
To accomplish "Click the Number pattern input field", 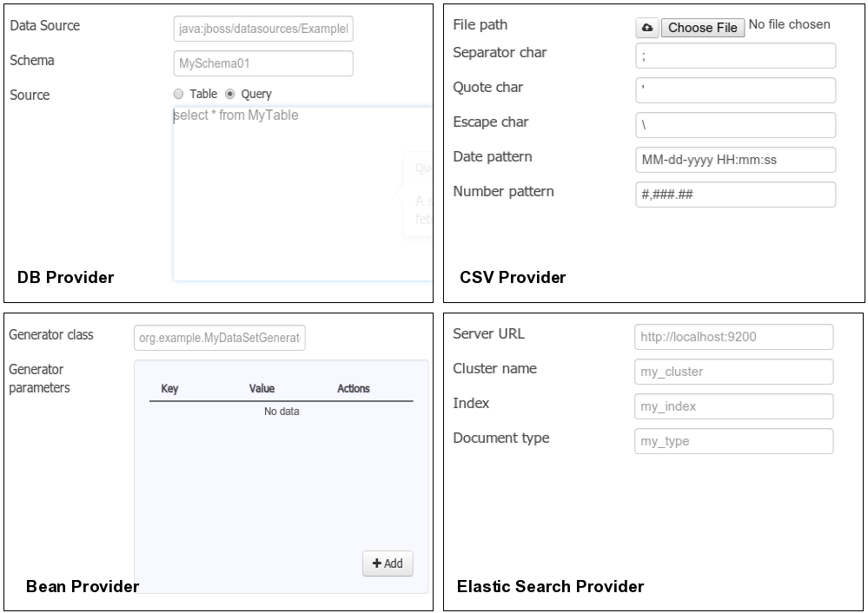I will [735, 194].
